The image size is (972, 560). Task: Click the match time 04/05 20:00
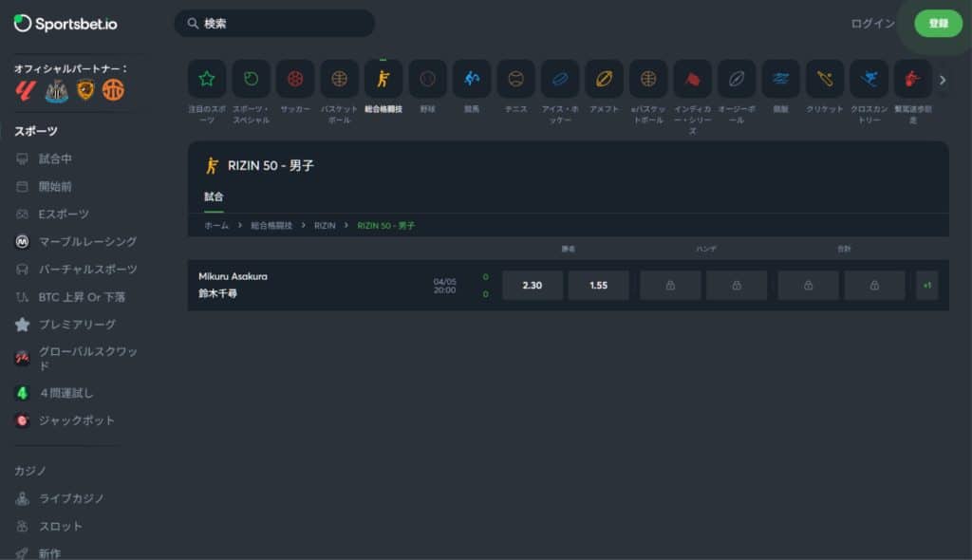point(444,286)
